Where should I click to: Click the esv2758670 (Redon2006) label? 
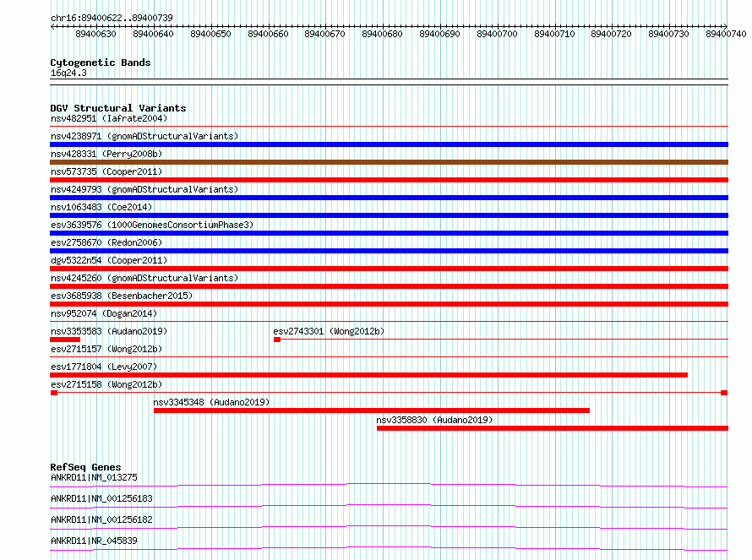point(106,242)
